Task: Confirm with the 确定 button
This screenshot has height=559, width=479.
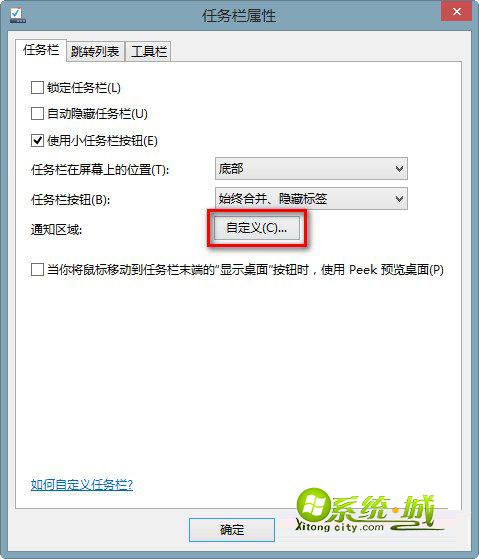Action: (x=232, y=530)
